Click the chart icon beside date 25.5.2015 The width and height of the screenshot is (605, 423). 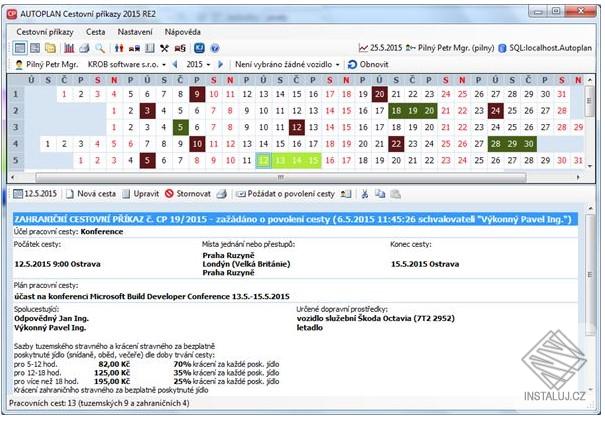point(363,48)
